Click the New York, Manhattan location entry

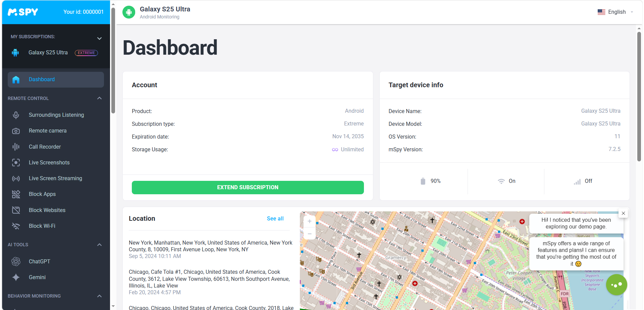pos(211,250)
